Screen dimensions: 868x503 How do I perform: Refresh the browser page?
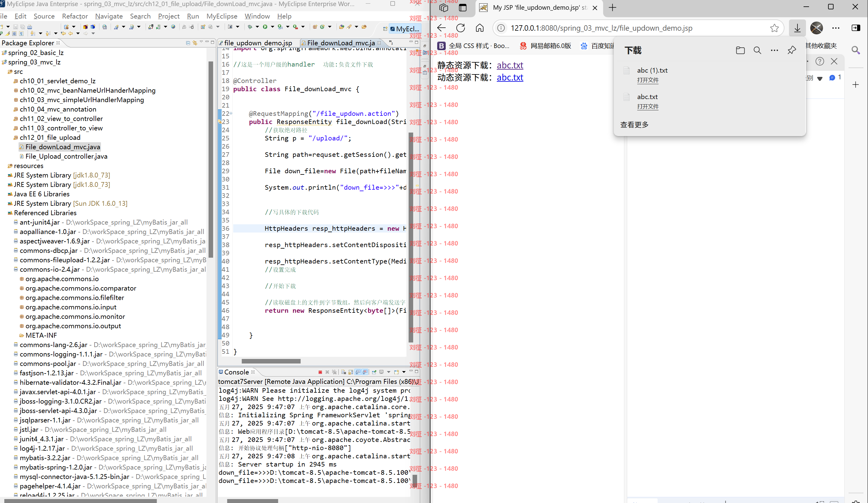[461, 28]
